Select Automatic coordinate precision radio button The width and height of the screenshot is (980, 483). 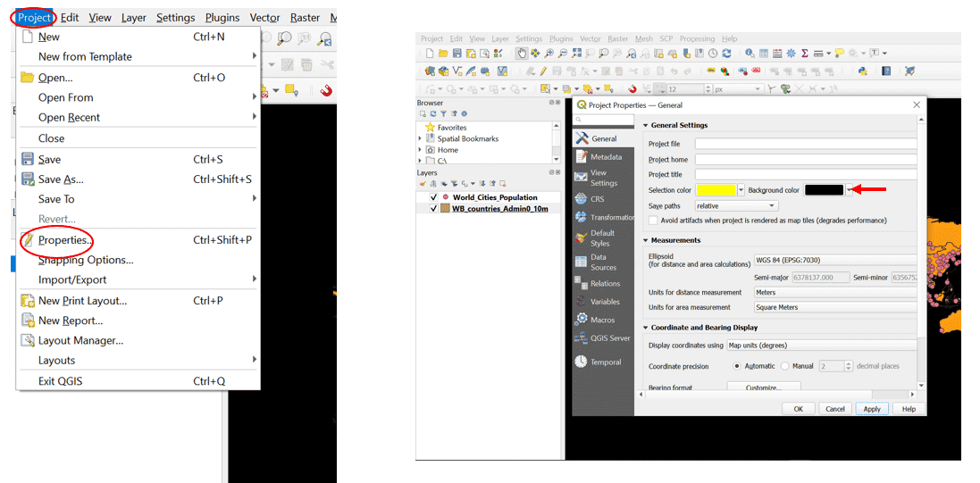(x=737, y=366)
